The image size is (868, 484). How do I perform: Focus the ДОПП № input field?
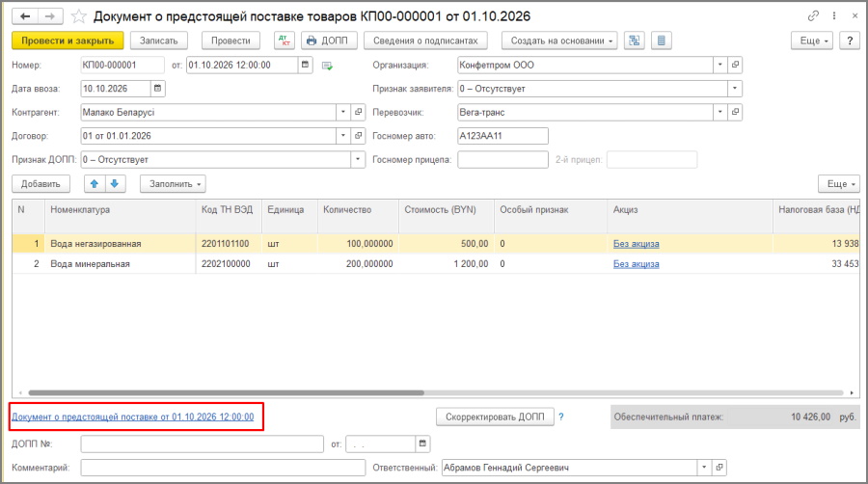(x=203, y=444)
